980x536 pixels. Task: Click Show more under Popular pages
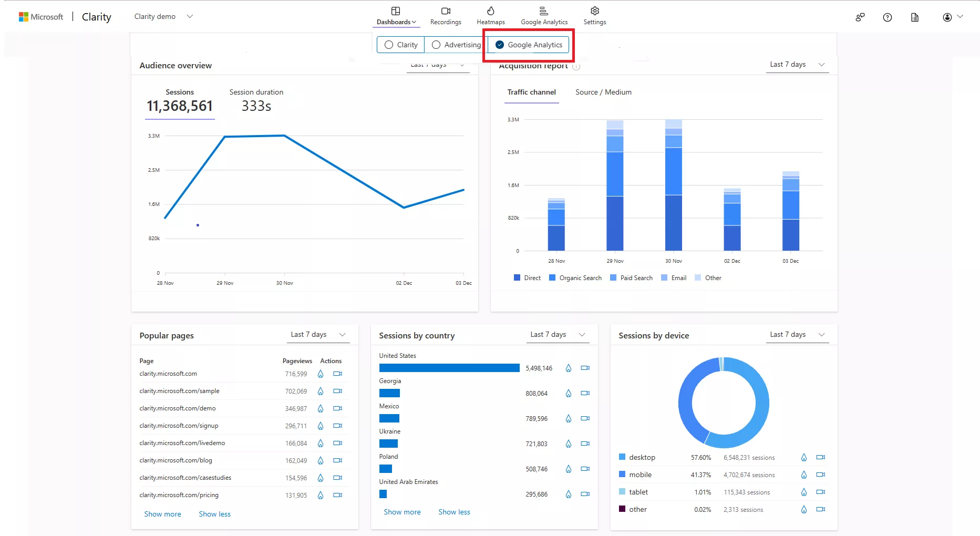pos(162,514)
